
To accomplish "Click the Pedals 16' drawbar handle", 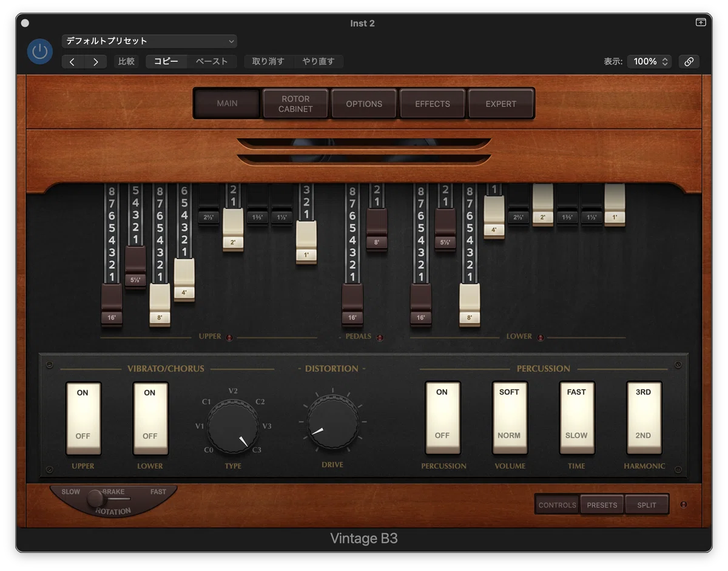I will [x=352, y=305].
